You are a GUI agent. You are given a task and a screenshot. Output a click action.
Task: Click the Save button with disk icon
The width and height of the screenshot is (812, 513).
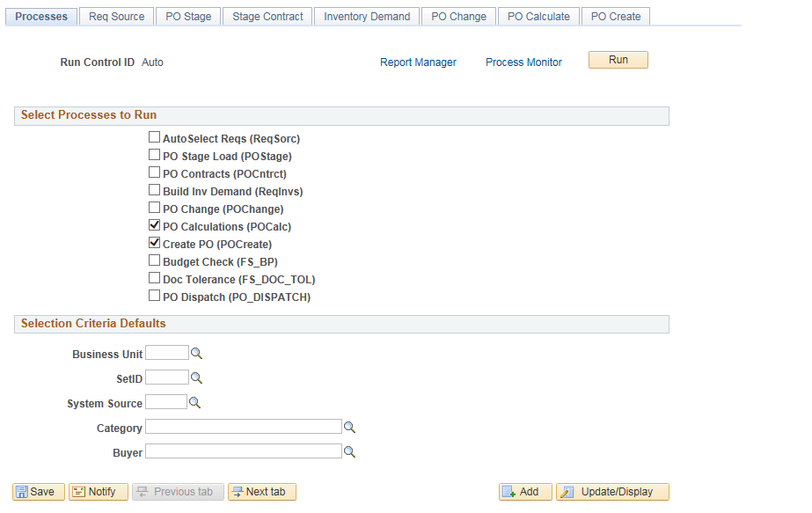click(38, 491)
